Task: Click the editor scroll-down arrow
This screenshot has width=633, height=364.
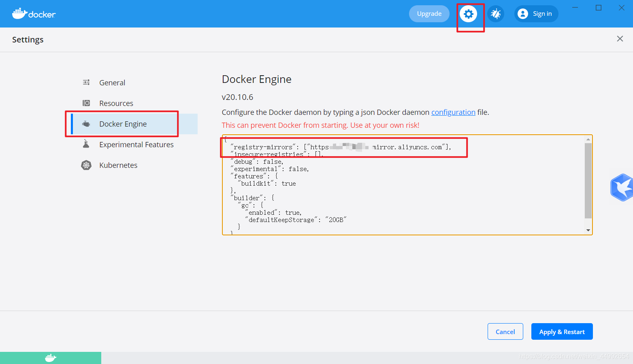Action: 588,230
